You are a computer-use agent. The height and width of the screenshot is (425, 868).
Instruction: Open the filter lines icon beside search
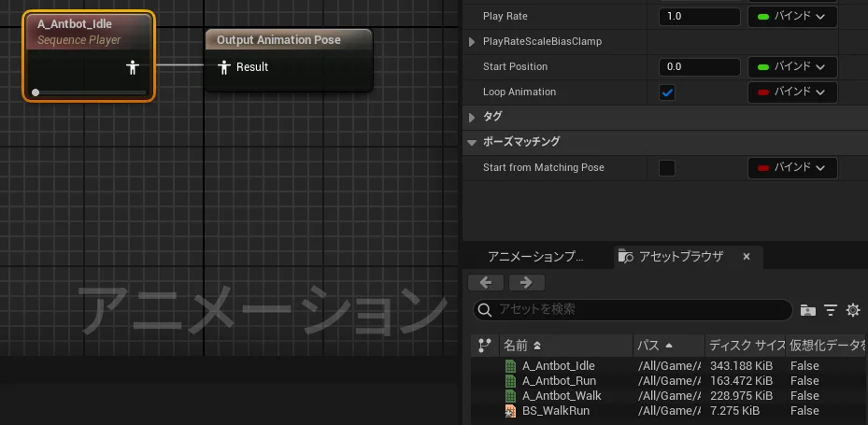[x=831, y=309]
